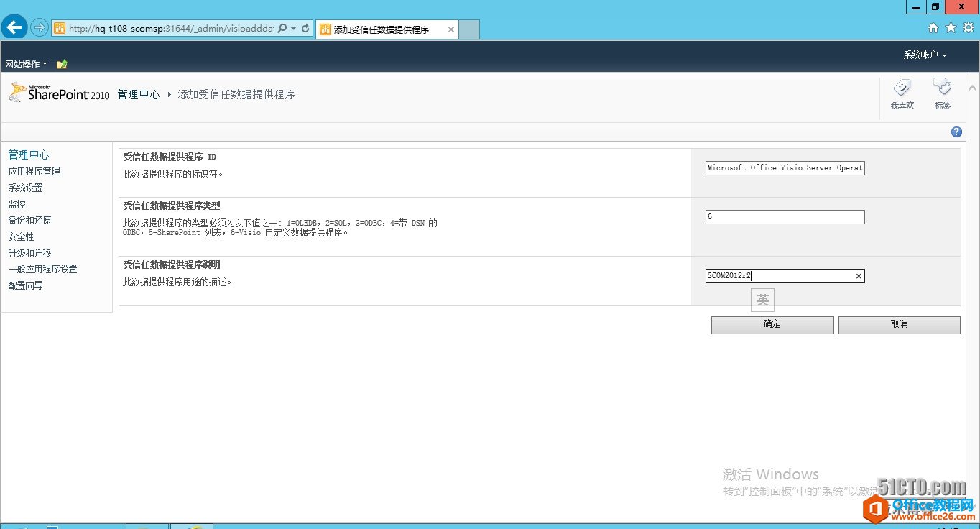The width and height of the screenshot is (980, 529).
Task: Click the navigate up folder icon
Action: [x=62, y=64]
